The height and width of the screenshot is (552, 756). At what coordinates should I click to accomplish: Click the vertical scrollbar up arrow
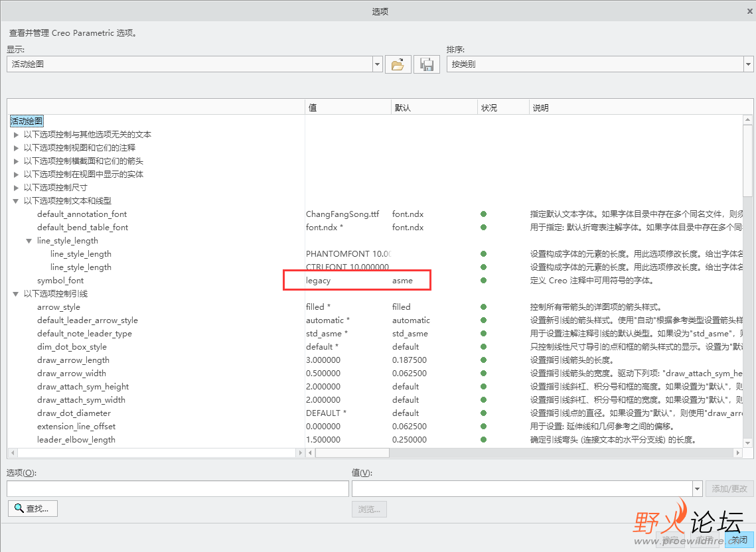point(748,119)
